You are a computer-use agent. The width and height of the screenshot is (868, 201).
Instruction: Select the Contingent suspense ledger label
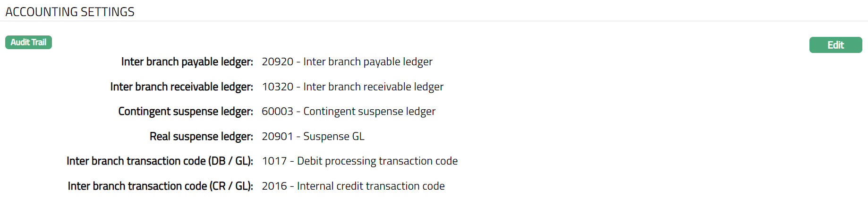[186, 112]
